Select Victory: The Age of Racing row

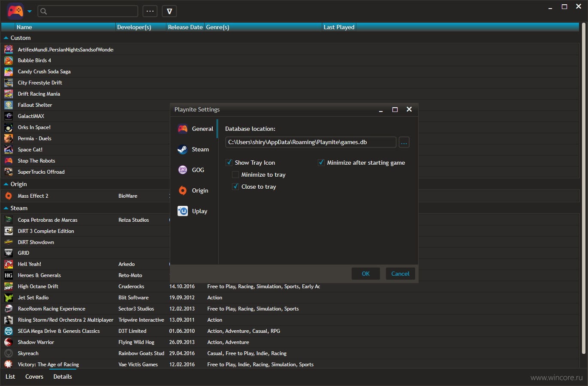[290, 365]
